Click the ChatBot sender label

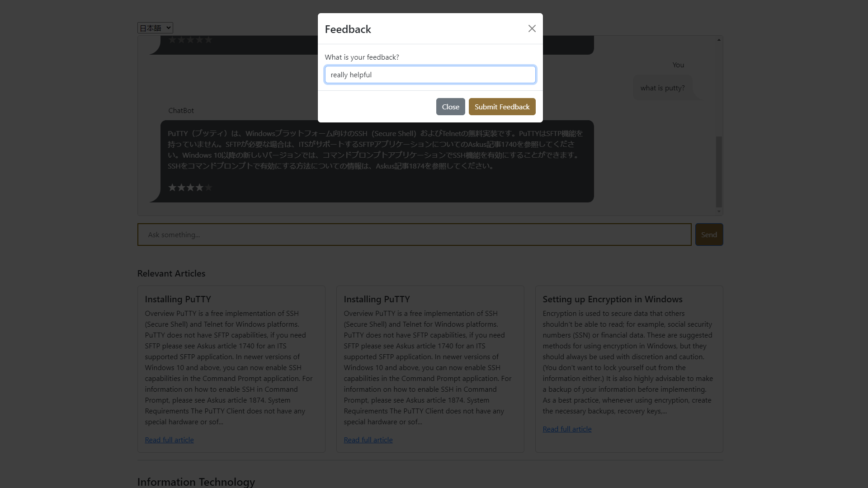(x=181, y=110)
